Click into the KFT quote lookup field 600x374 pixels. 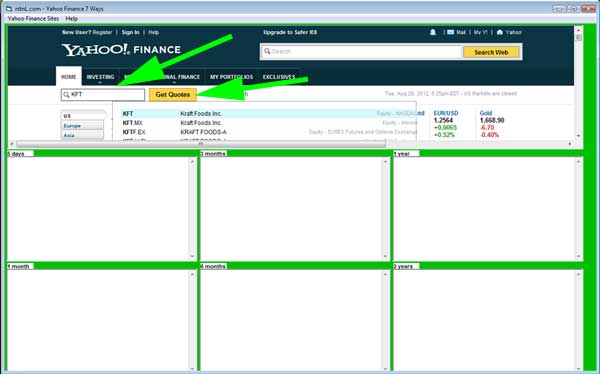(x=103, y=95)
